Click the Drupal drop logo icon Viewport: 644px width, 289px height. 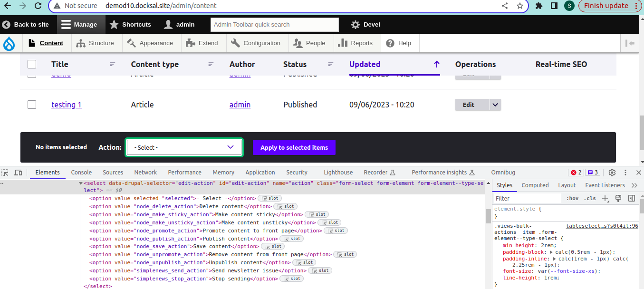[x=9, y=43]
